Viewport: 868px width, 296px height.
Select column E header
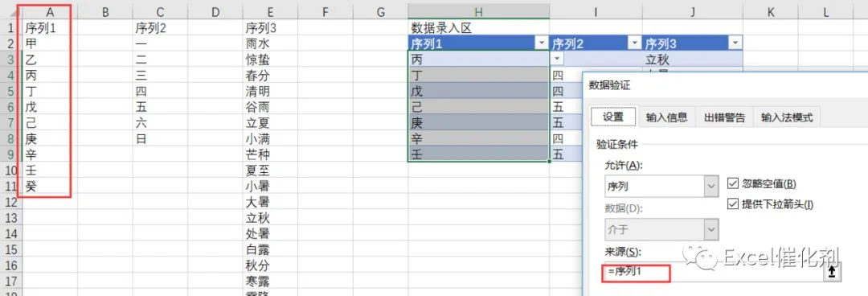click(x=270, y=11)
